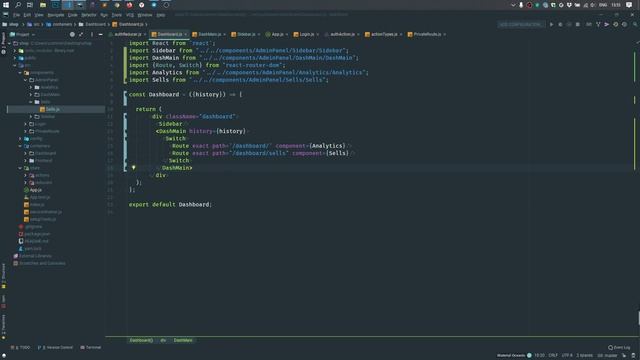
Task: Collapse the shop root project node
Action: pyautogui.click(x=9, y=43)
